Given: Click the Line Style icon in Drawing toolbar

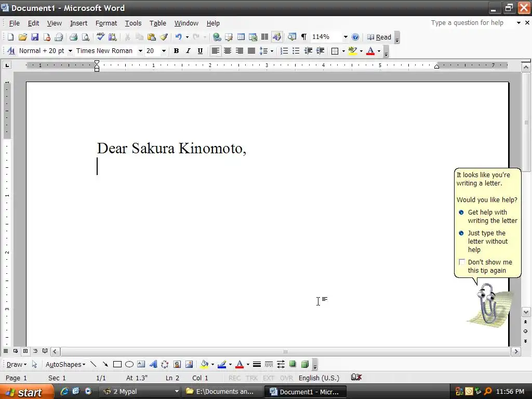Looking at the screenshot, I should point(257,364).
